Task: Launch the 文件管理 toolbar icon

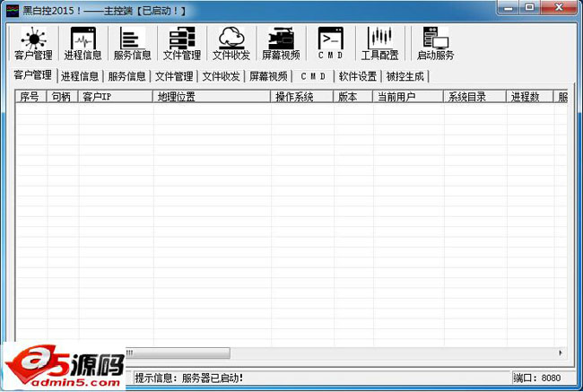Action: [x=182, y=43]
